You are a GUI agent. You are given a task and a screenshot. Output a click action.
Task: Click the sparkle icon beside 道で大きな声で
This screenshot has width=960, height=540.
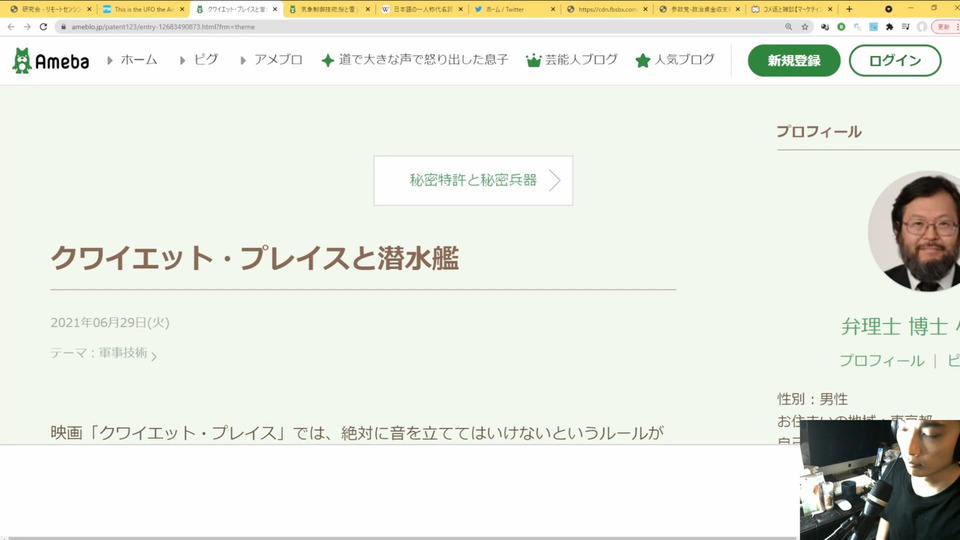(x=328, y=61)
